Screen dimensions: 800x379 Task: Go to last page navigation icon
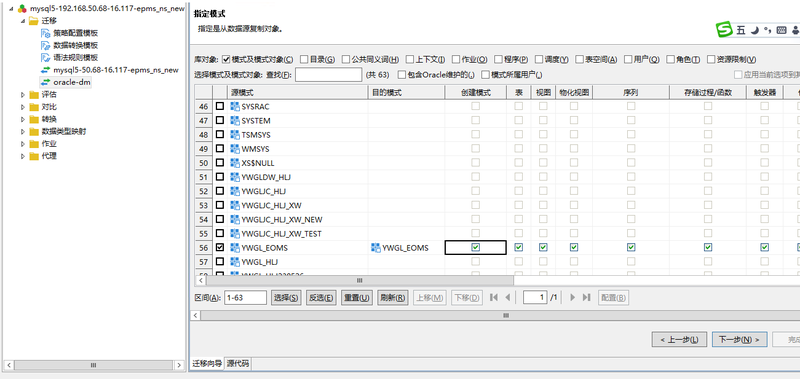(586, 297)
